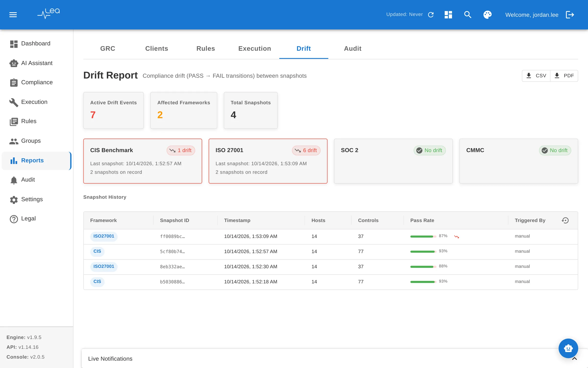Click snapshot ID b5030886…
Image resolution: width=588 pixels, height=368 pixels.
(172, 282)
